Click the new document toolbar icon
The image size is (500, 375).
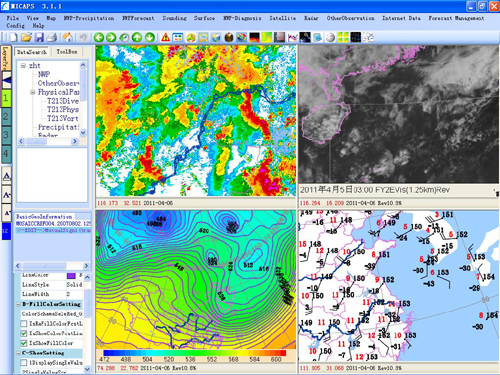click(x=14, y=37)
